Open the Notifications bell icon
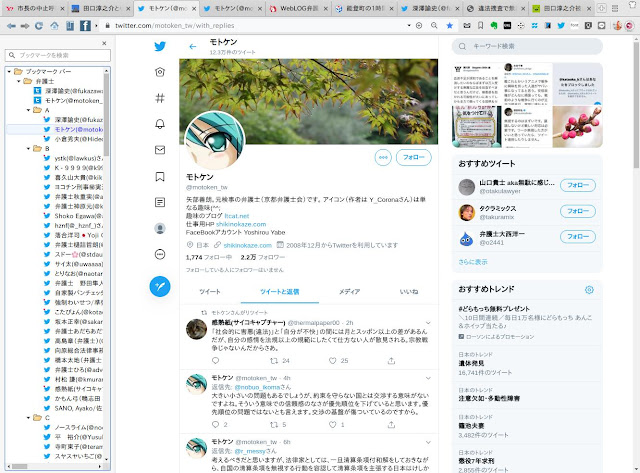This screenshot has width=640, height=473. pos(160,124)
